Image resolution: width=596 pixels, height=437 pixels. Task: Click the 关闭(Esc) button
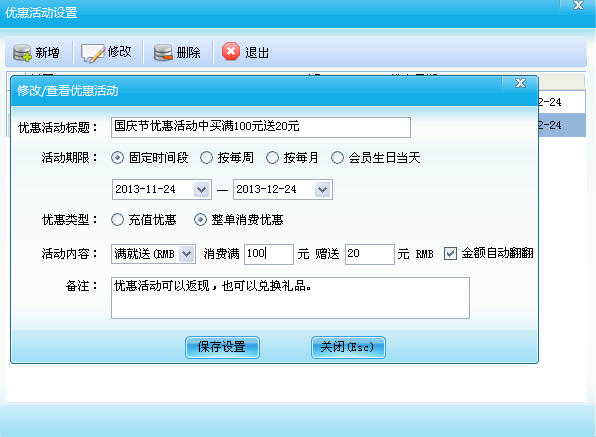pos(348,347)
